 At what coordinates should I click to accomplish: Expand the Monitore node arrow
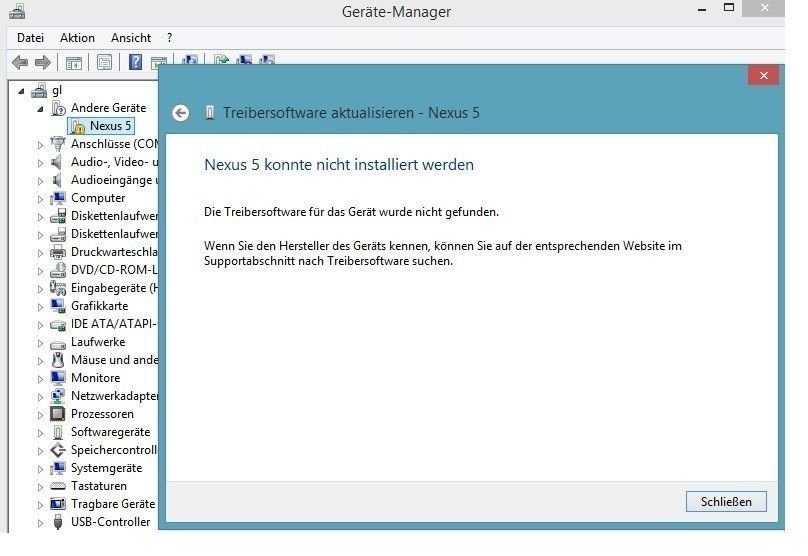click(x=40, y=379)
